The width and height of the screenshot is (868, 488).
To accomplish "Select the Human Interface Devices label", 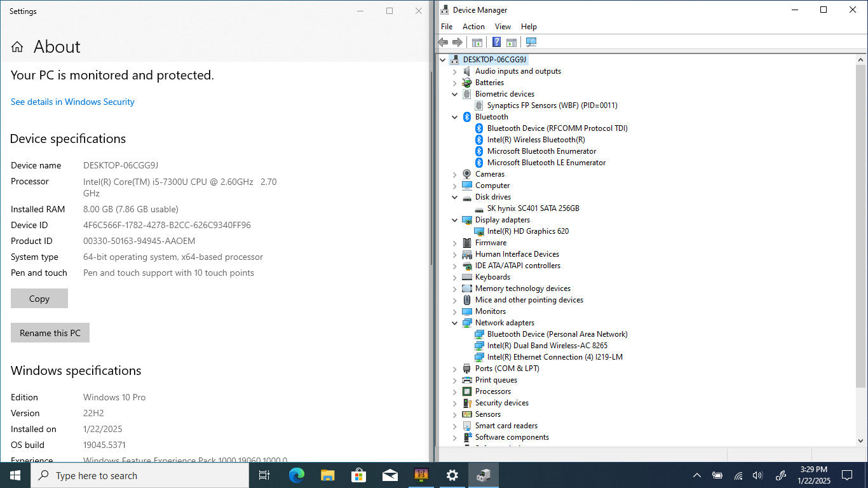I will pyautogui.click(x=517, y=254).
